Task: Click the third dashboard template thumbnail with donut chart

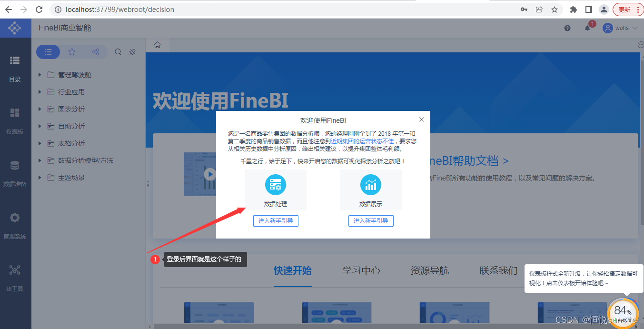Action: point(454,312)
